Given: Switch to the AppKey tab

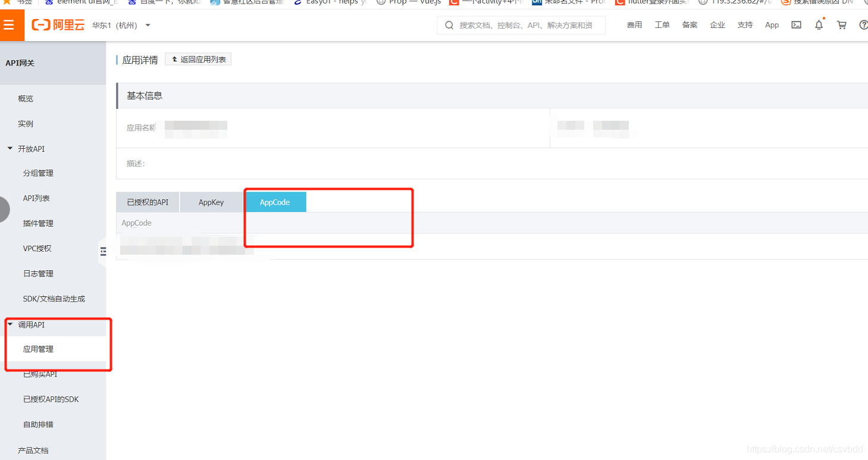Looking at the screenshot, I should tap(211, 202).
